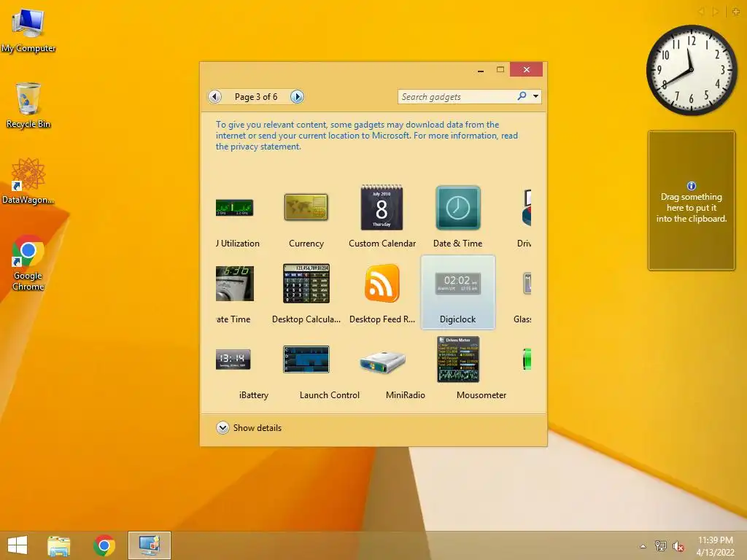
Task: Click the Date & Time label
Action: (457, 244)
